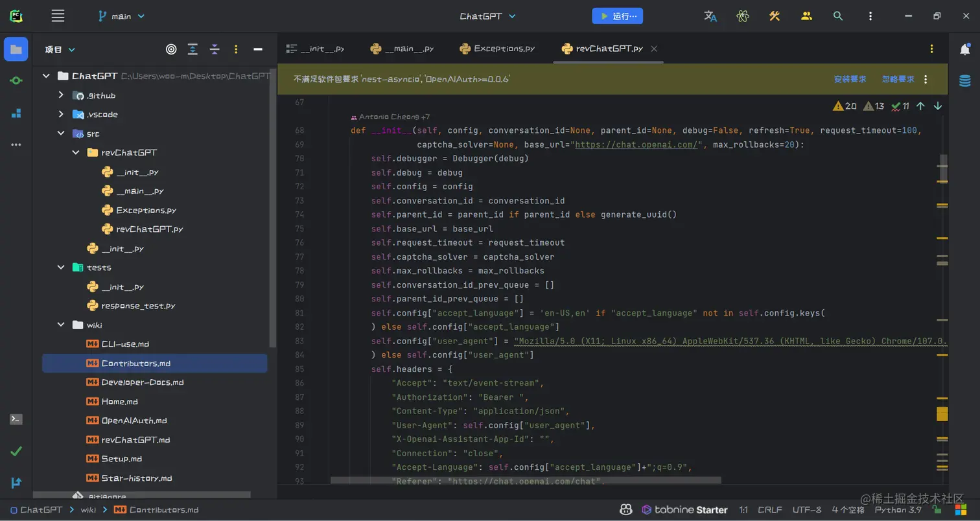The width and height of the screenshot is (980, 521).
Task: Open package requirements banner options
Action: pos(926,79)
